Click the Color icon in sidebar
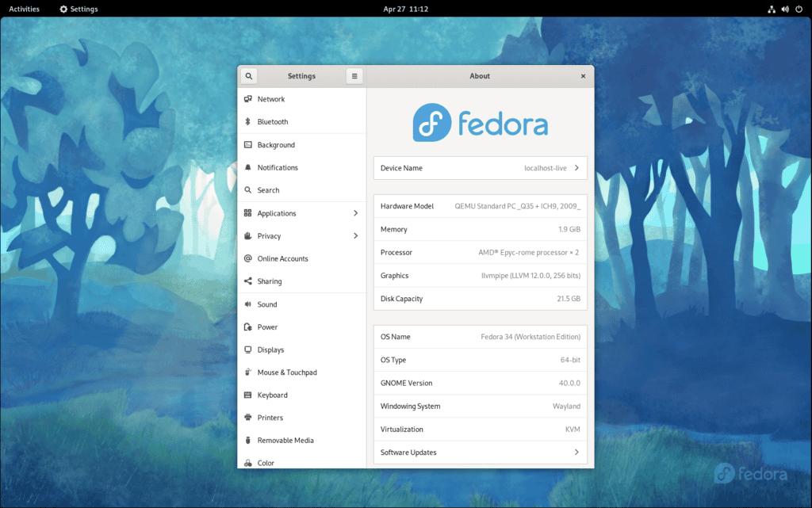This screenshot has width=812, height=508. pyautogui.click(x=248, y=463)
